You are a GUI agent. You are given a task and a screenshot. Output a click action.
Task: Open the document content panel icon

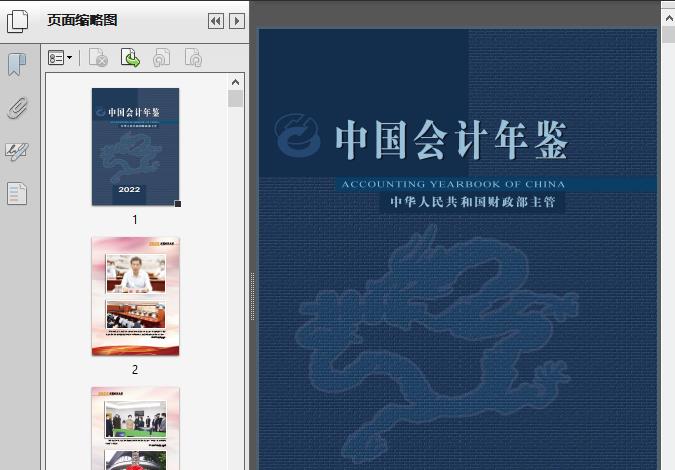pyautogui.click(x=17, y=193)
